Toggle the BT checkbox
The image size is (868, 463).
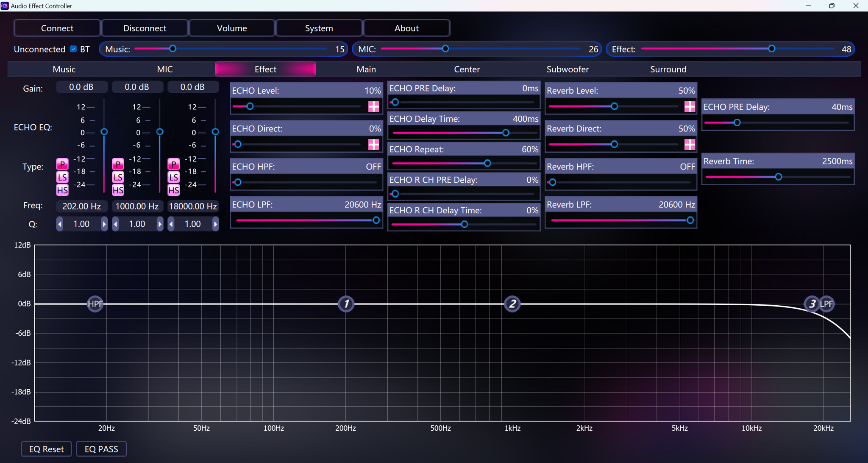tap(73, 49)
